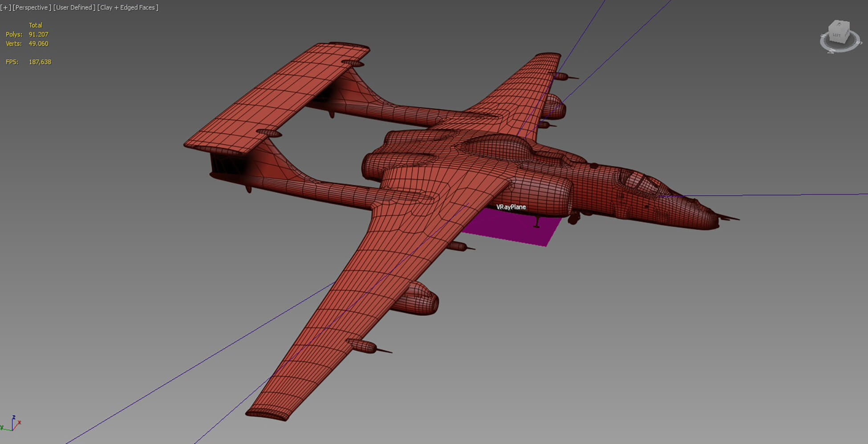Screen dimensions: 868x444
Task: Open the [+] viewport general menu
Action: pyautogui.click(x=6, y=8)
